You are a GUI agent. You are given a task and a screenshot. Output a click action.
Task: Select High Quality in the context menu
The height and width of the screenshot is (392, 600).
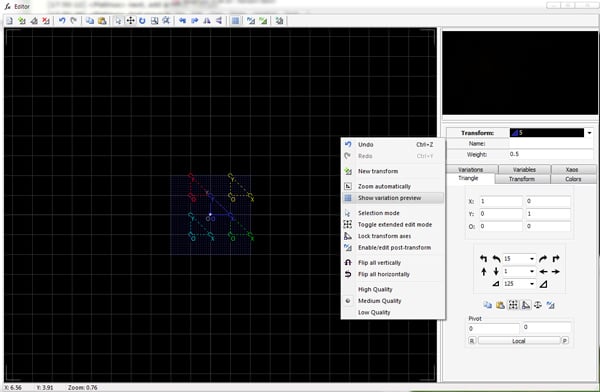[393, 289]
